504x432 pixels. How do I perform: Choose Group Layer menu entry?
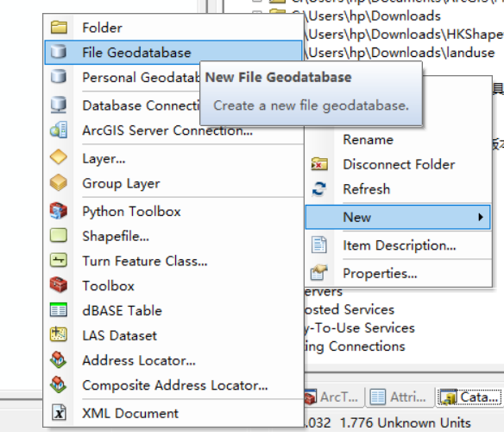click(x=173, y=183)
